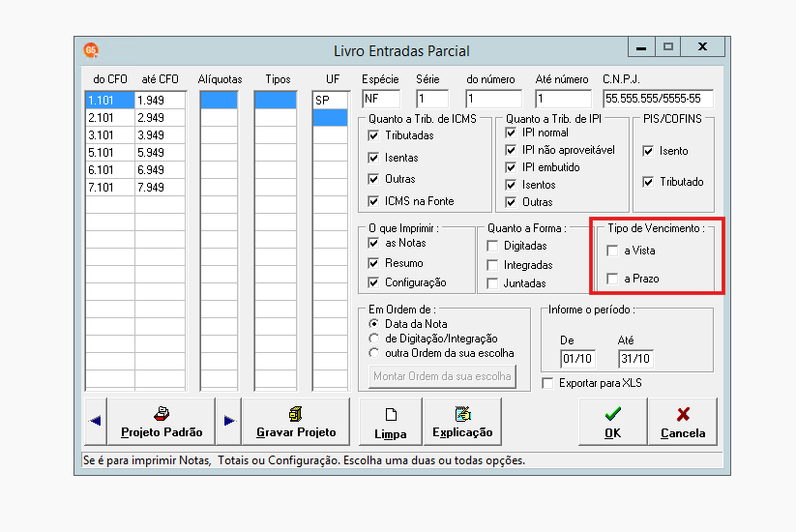Click the 2.949 CFO cell

point(160,118)
